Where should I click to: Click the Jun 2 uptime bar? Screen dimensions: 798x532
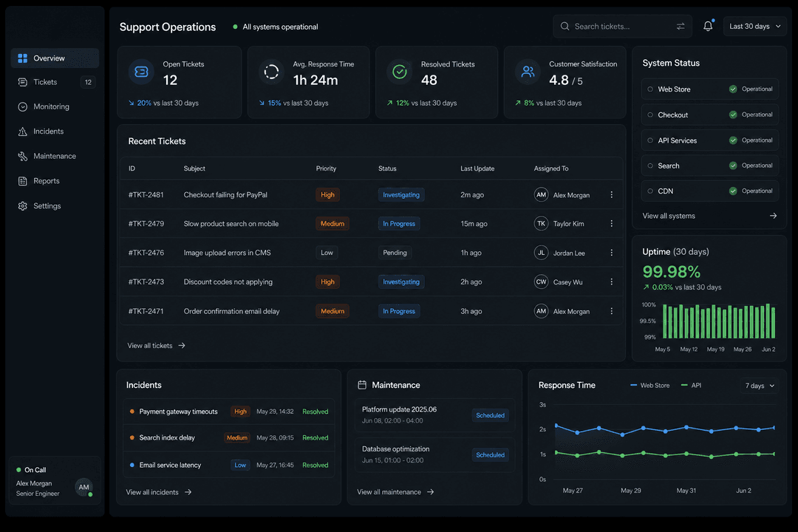[x=773, y=323]
